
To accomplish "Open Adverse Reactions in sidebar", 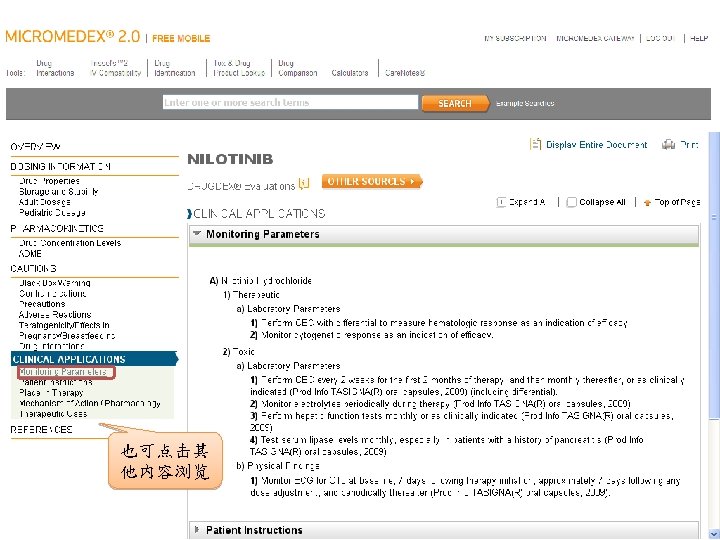I will tap(55, 315).
